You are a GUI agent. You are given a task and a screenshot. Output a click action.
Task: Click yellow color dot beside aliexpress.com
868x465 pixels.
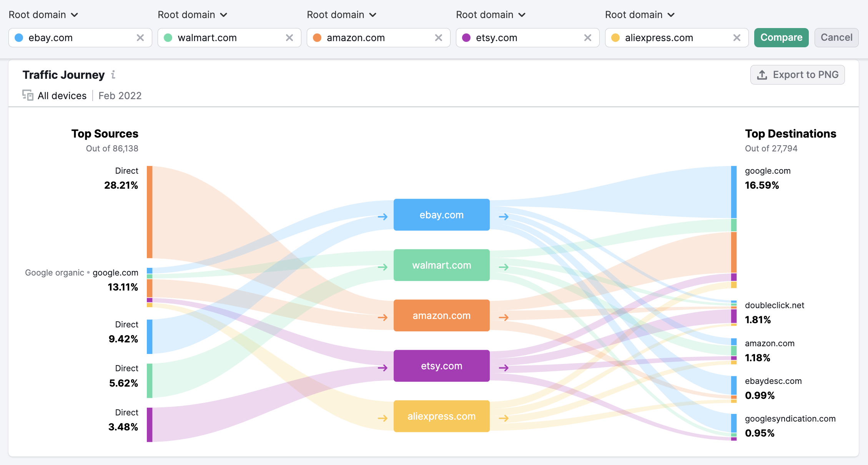click(615, 38)
